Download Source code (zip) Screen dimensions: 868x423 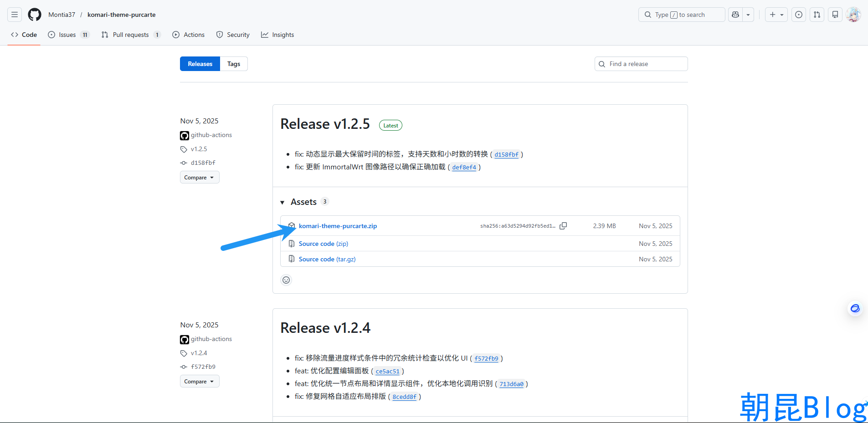coord(324,244)
